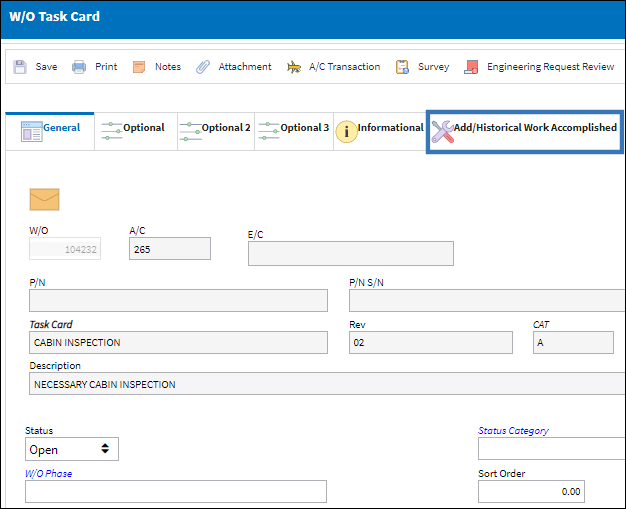Click the W/O Task Card title text
Viewport: 626px width, 509px height.
coord(55,17)
